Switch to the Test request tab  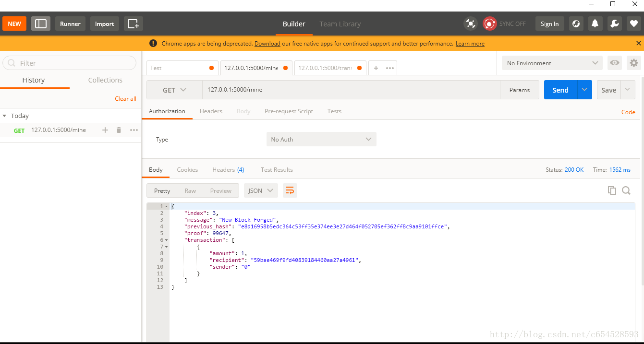[182, 68]
